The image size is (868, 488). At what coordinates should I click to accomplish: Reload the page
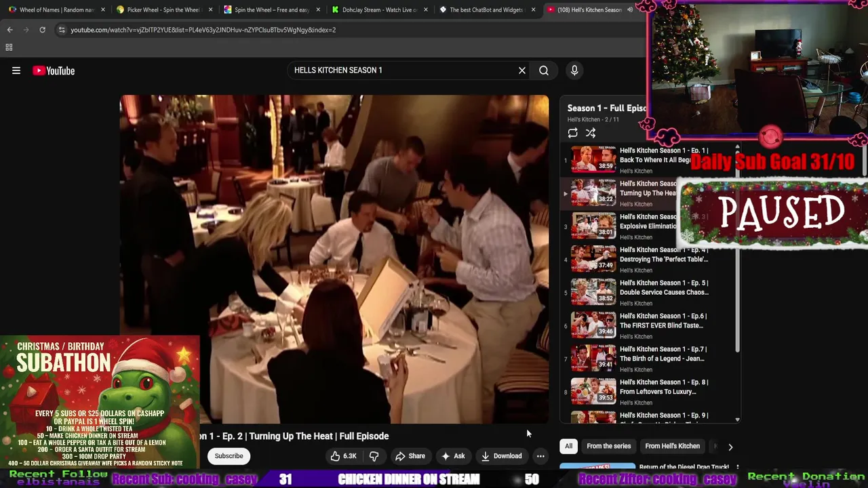(x=42, y=30)
